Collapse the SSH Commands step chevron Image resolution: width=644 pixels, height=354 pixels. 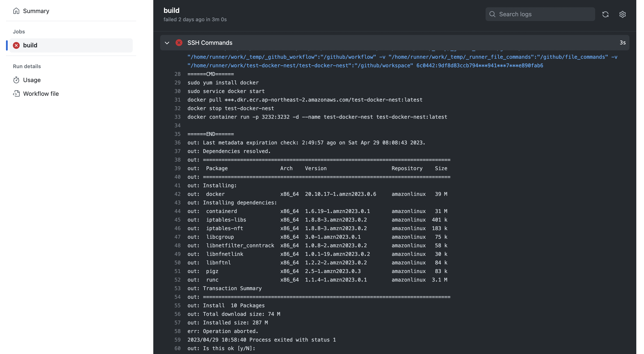167,43
